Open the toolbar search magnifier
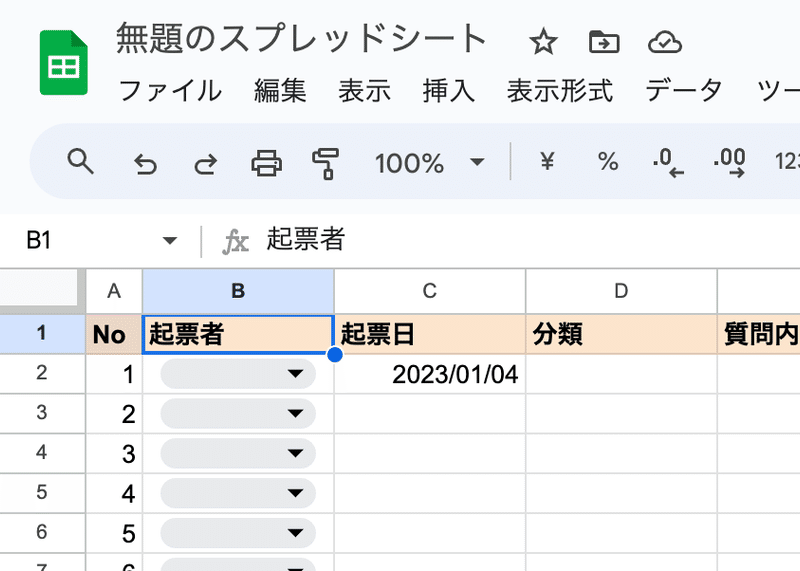This screenshot has width=800, height=571. pos(80,162)
